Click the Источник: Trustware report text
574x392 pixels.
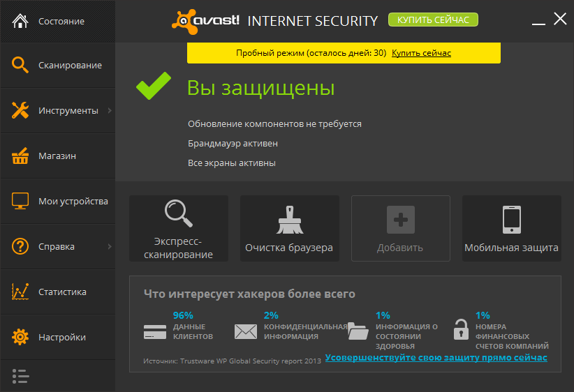tap(232, 361)
